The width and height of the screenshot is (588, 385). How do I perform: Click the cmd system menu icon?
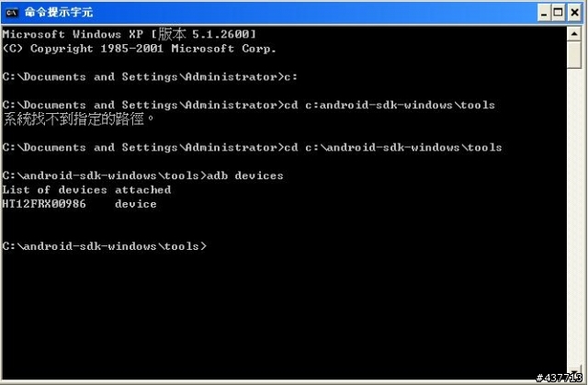pyautogui.click(x=12, y=12)
